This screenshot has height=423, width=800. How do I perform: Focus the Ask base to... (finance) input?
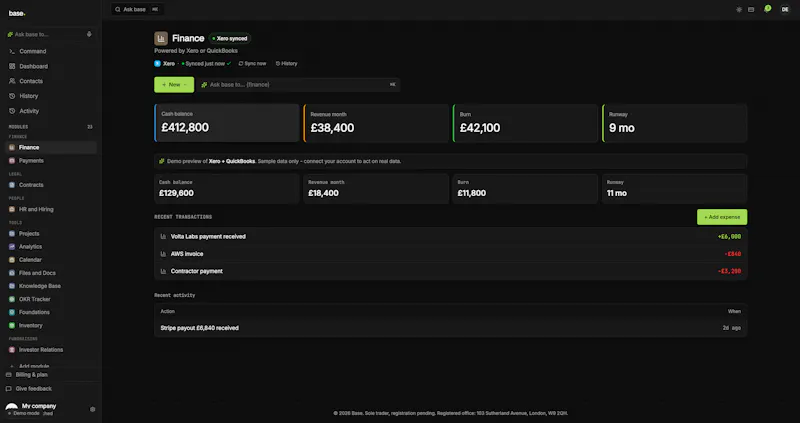click(299, 85)
